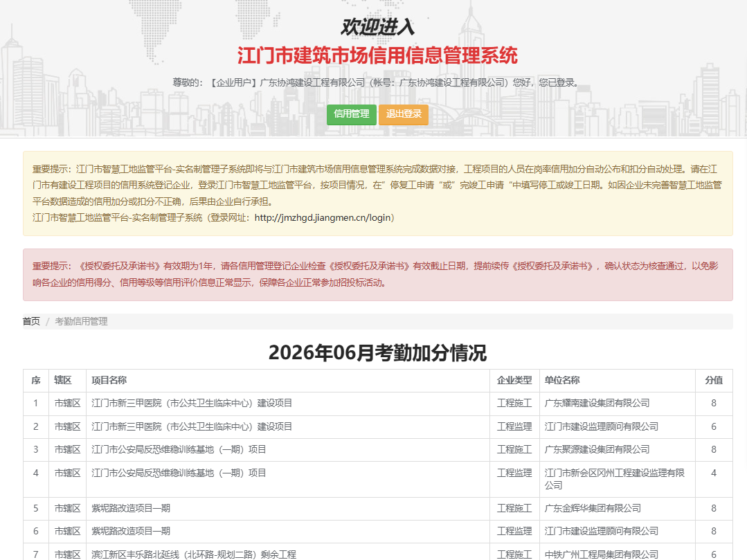The width and height of the screenshot is (747, 560).
Task: Click the jmzhgd.jiangmen.cn/login URL text
Action: tap(323, 217)
